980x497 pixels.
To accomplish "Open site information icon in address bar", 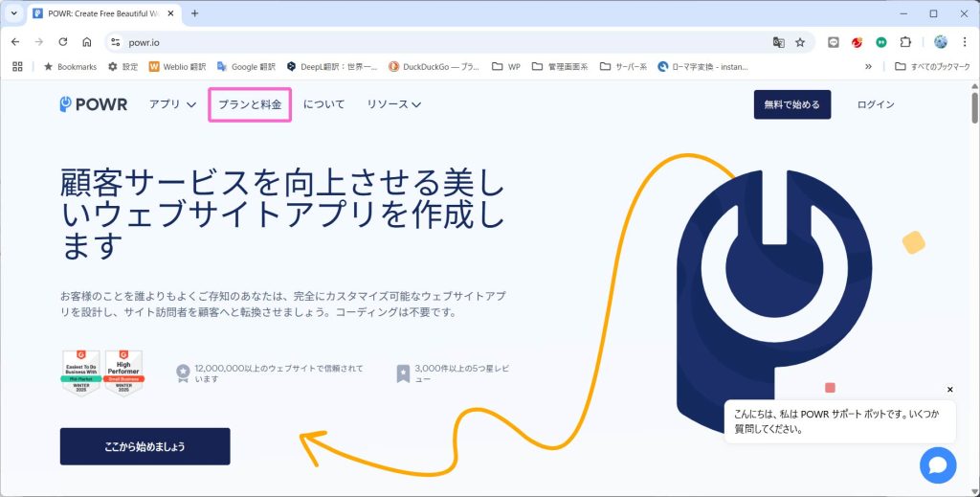I will (115, 42).
